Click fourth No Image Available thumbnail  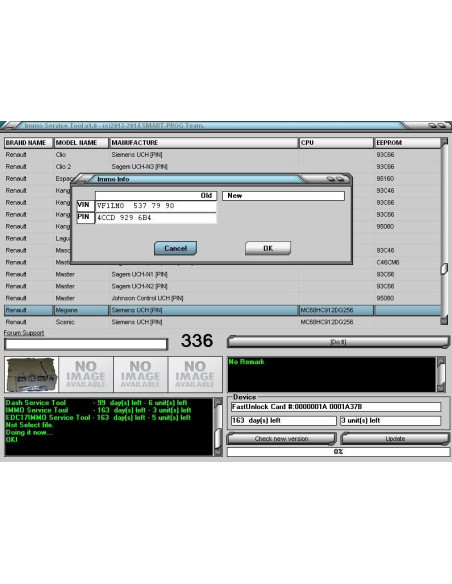pyautogui.click(x=195, y=374)
